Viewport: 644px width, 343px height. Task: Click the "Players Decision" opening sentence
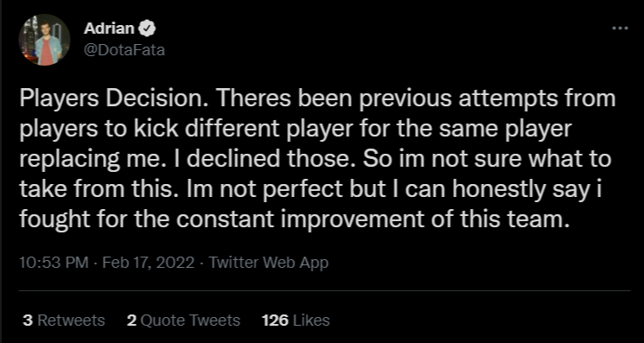(111, 99)
